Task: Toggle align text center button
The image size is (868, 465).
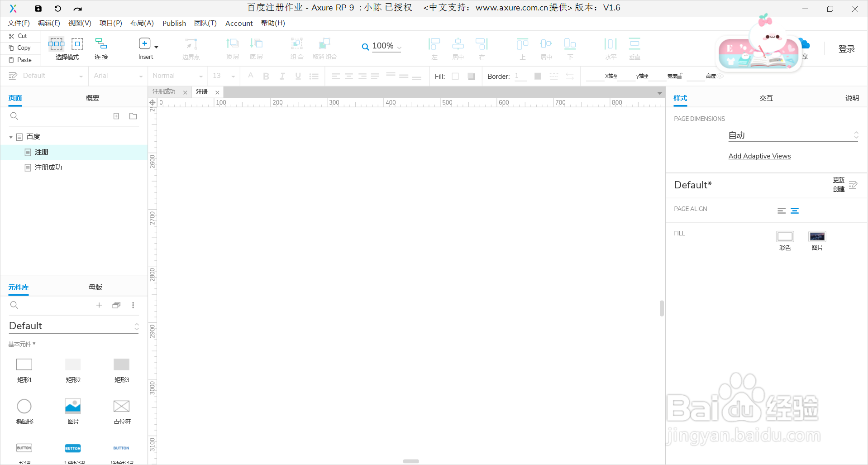Action: click(349, 76)
